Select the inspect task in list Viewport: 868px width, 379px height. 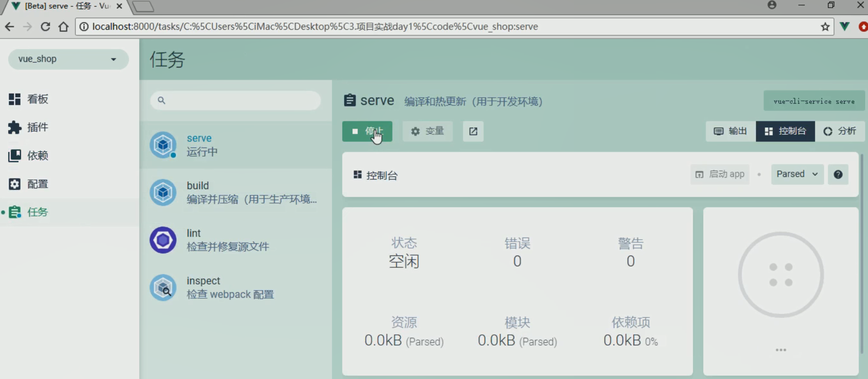[235, 287]
